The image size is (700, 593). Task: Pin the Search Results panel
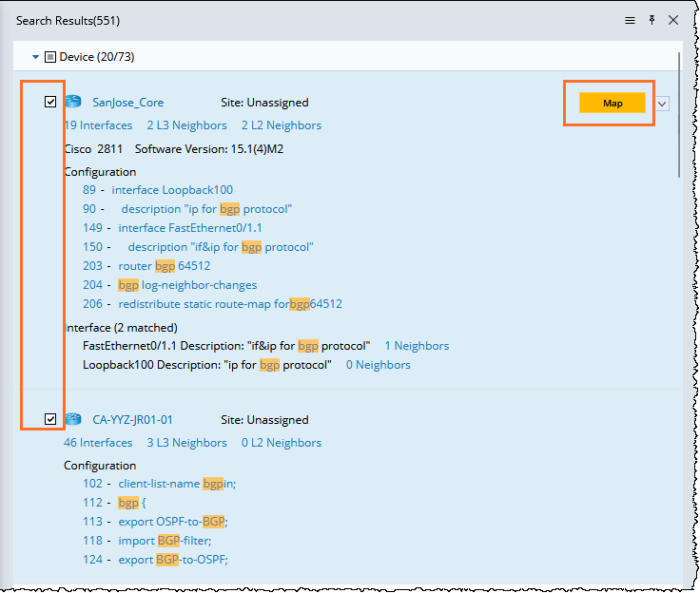(652, 20)
